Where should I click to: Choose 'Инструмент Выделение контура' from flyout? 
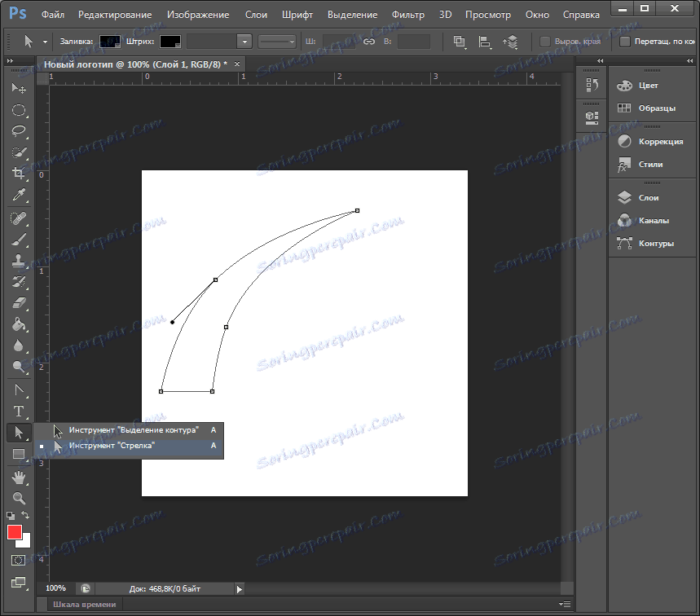(x=134, y=429)
